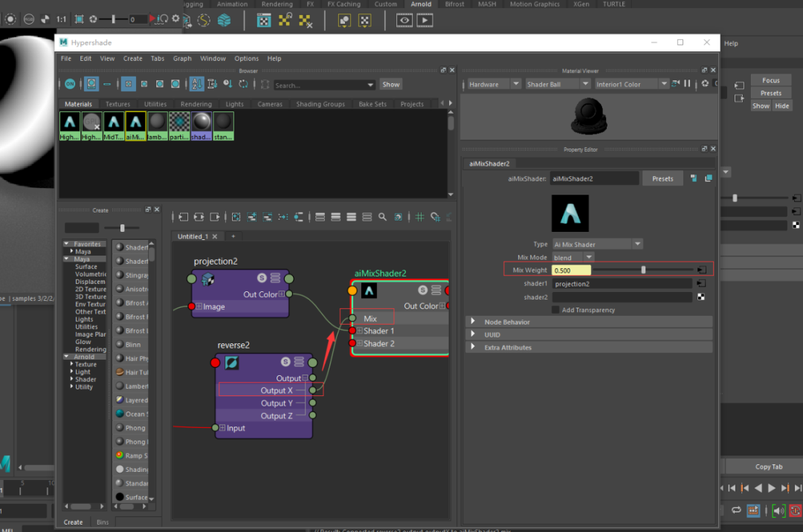Close the Untitled_1 graph tab

[215, 236]
